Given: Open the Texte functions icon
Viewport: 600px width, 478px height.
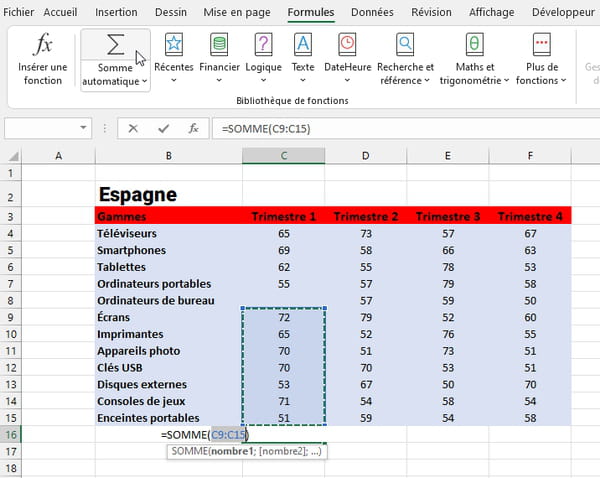Looking at the screenshot, I should coord(303,44).
